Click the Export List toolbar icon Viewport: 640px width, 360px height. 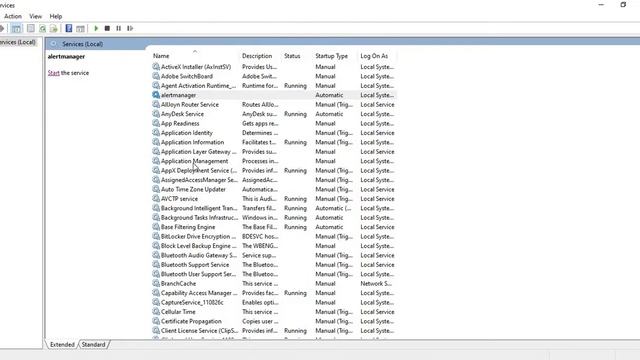[53, 28]
